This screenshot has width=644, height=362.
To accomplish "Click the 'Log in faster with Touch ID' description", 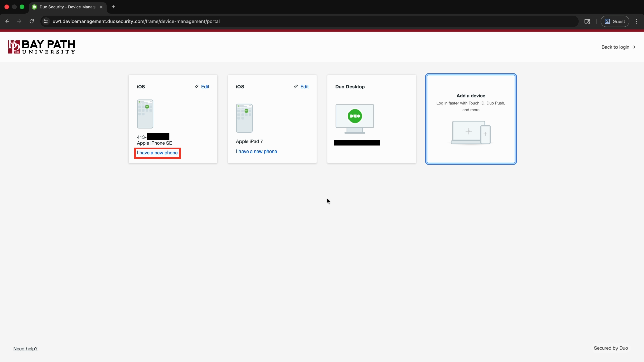I will (471, 106).
